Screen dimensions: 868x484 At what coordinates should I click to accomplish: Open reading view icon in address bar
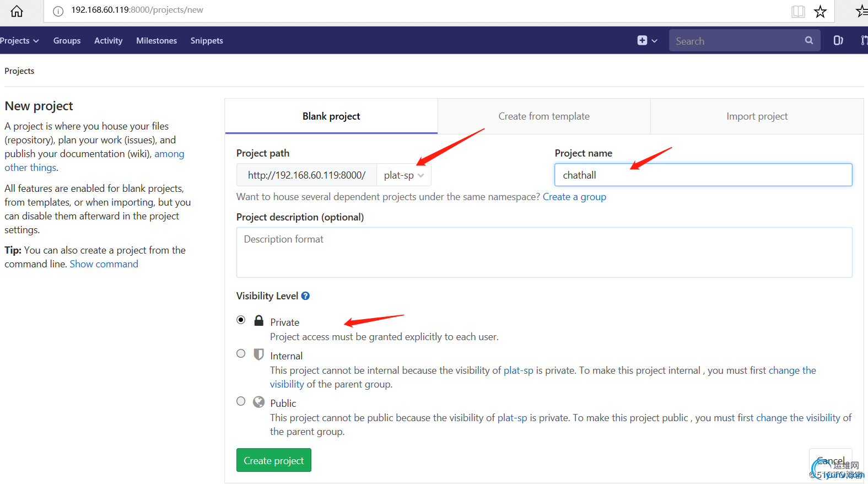pos(798,11)
